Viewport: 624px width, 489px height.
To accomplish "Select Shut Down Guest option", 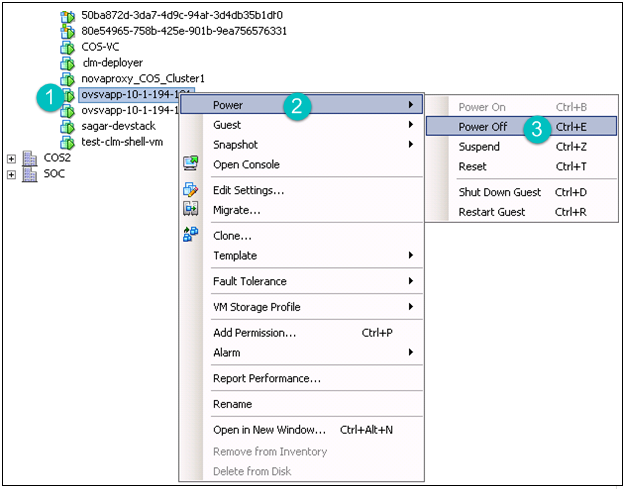I will click(499, 192).
